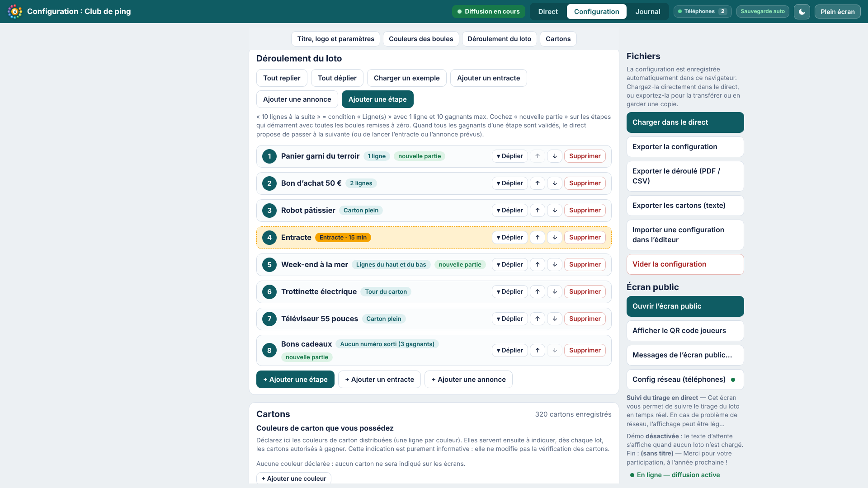Image resolution: width=868 pixels, height=488 pixels.
Task: Open Téléphones connection indicator
Action: click(x=702, y=12)
